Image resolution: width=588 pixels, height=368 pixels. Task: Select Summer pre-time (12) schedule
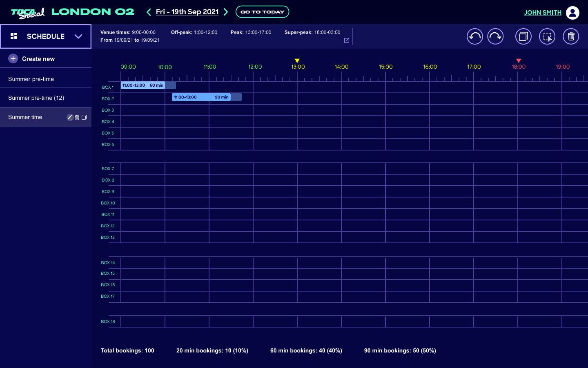tap(36, 98)
